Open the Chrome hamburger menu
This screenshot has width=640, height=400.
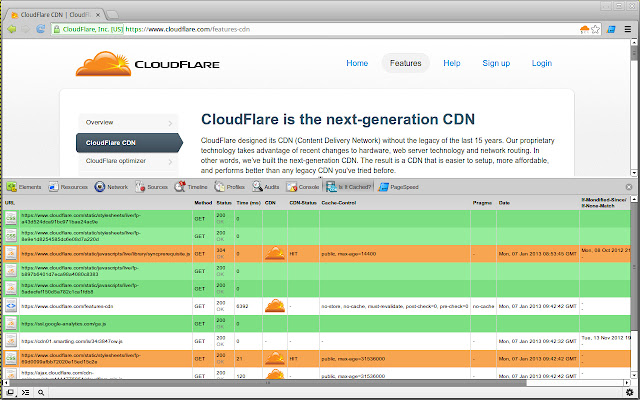click(628, 29)
